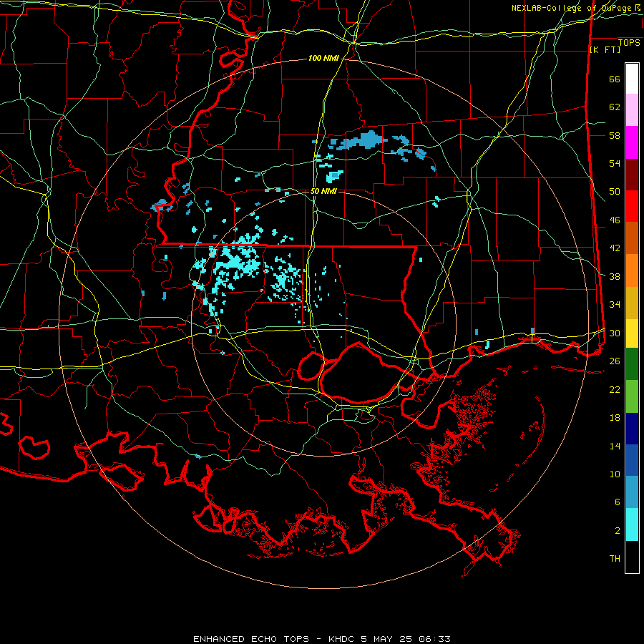Click the legend value "14"

coord(615,446)
